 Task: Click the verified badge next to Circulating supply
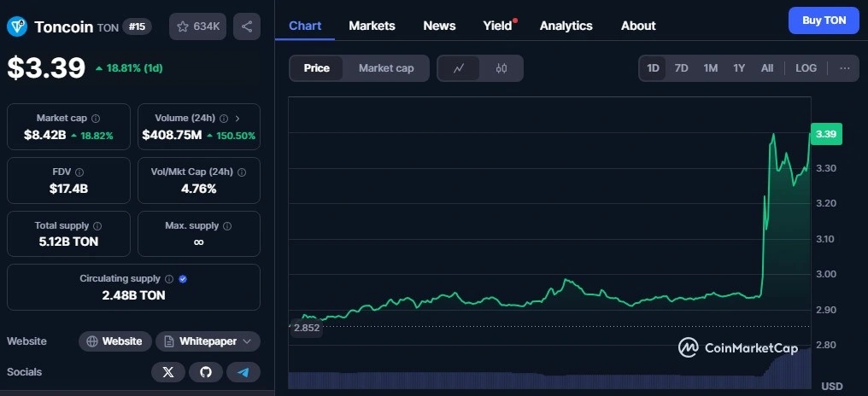(x=183, y=279)
